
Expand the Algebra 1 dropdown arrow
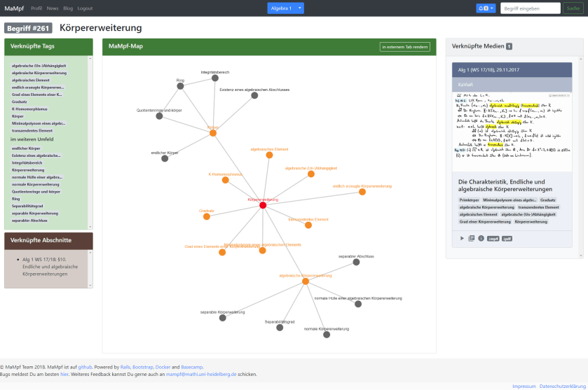(x=300, y=8)
